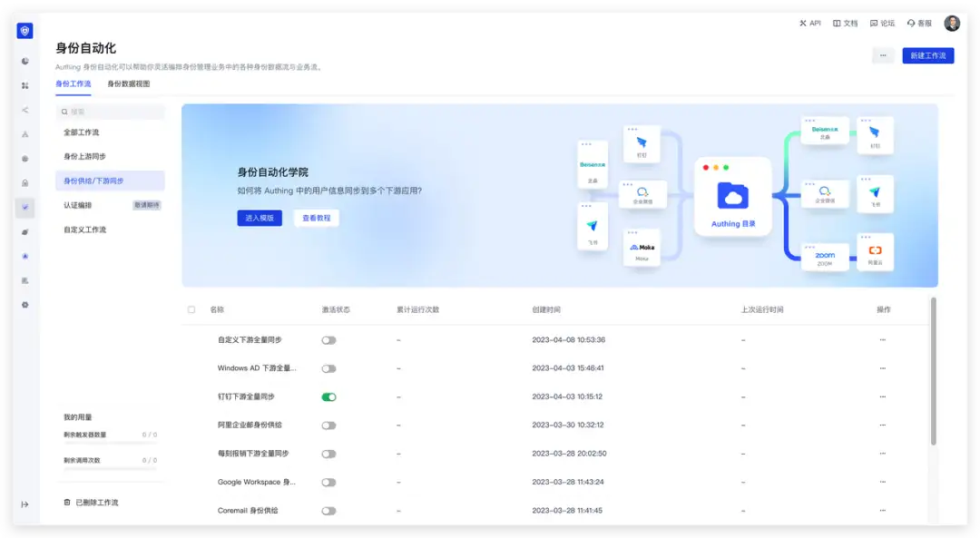
Task: Switch to the 身份工作流 tab
Action: tap(73, 83)
